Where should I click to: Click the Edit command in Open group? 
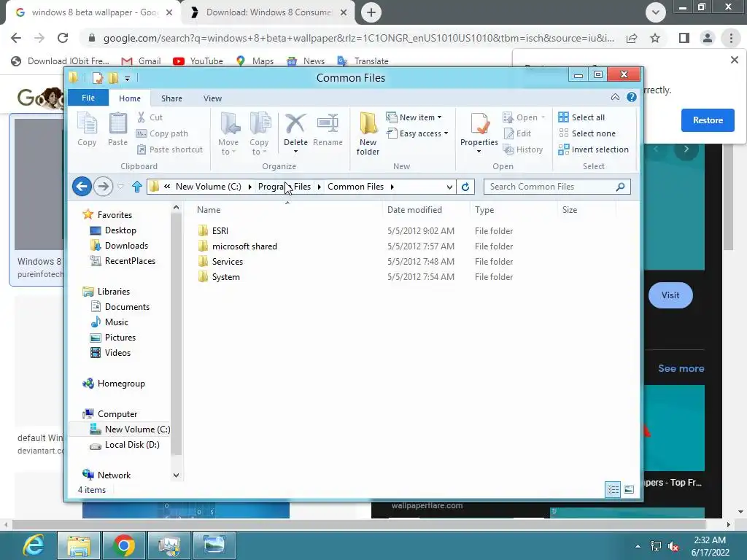tap(517, 133)
